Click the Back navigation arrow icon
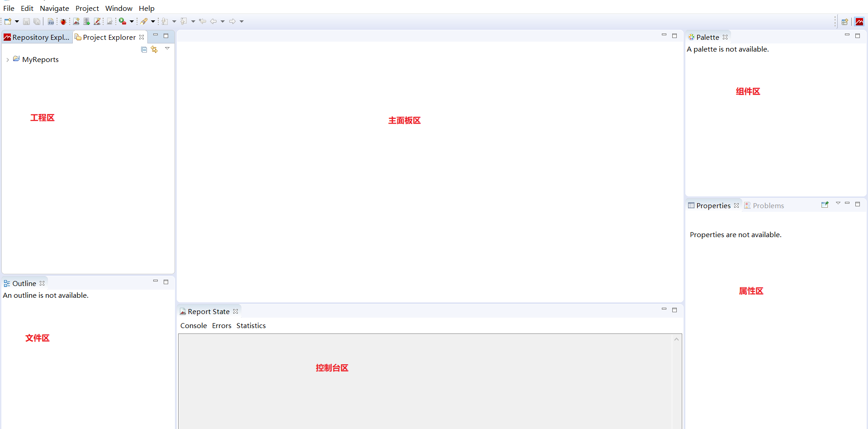The height and width of the screenshot is (429, 868). [x=213, y=21]
